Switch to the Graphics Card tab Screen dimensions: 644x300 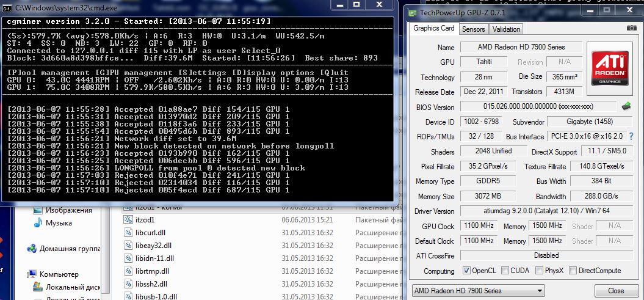click(x=434, y=28)
